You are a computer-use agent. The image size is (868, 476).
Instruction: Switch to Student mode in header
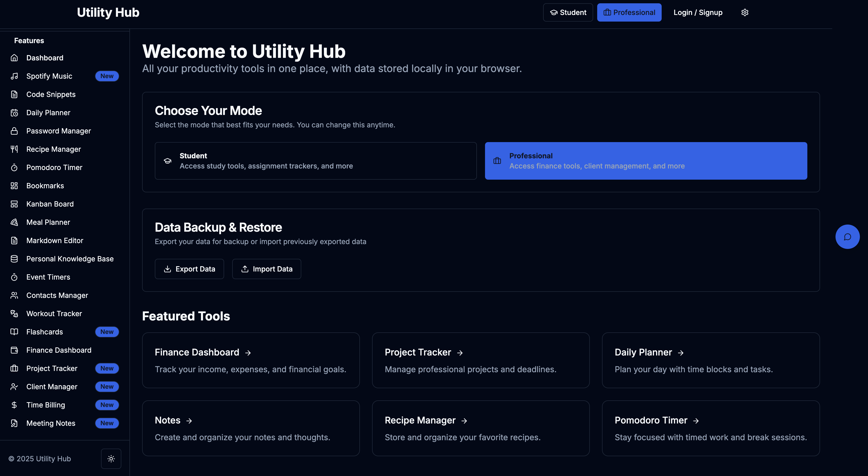568,12
